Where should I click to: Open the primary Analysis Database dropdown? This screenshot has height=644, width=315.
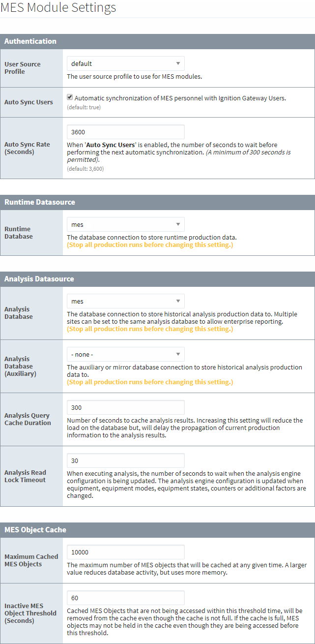coord(125,301)
